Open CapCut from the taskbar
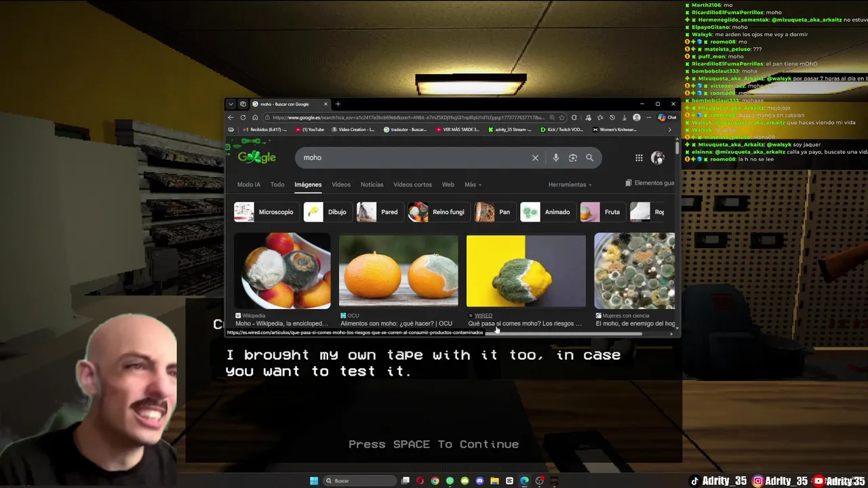Viewport: 868px width, 488px height. (x=509, y=481)
